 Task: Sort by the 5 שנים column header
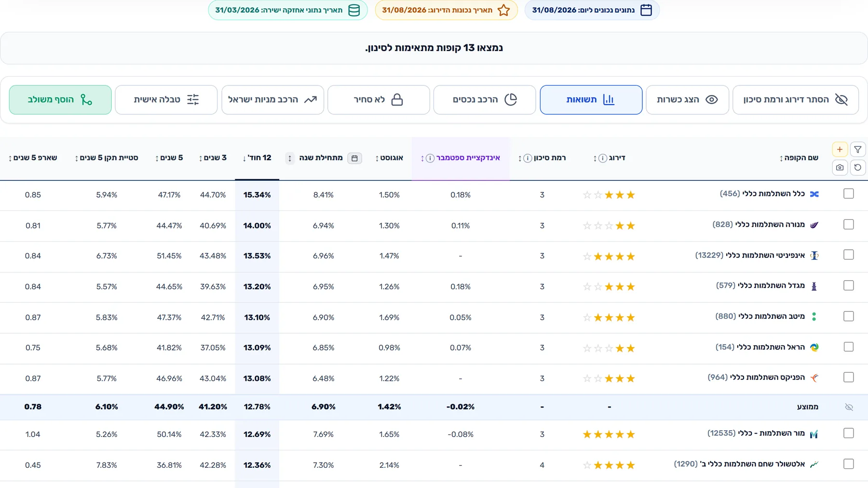(x=169, y=158)
